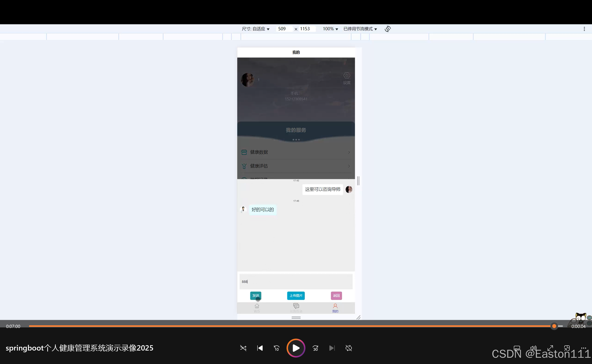Click the 上传图片 button
The height and width of the screenshot is (364, 592).
[296, 296]
